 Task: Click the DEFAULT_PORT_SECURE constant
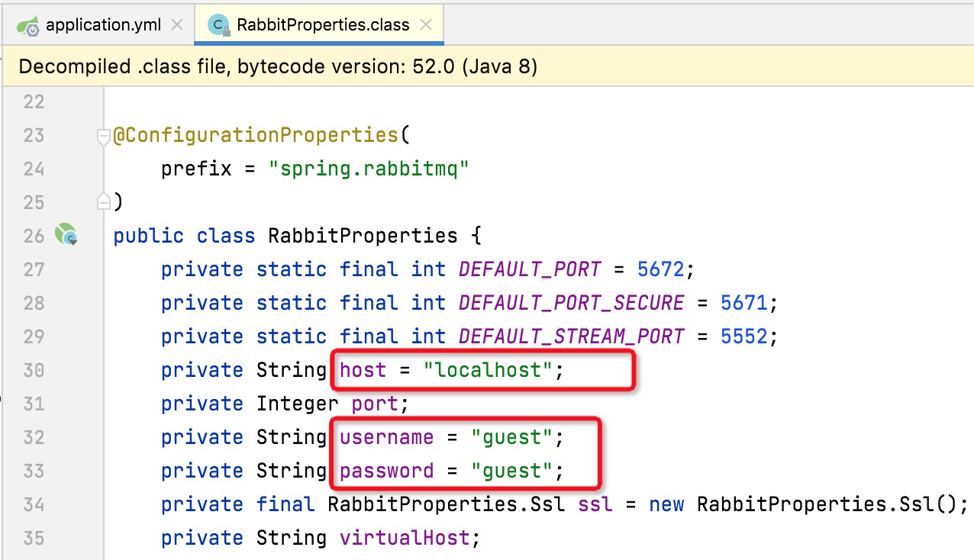[571, 303]
